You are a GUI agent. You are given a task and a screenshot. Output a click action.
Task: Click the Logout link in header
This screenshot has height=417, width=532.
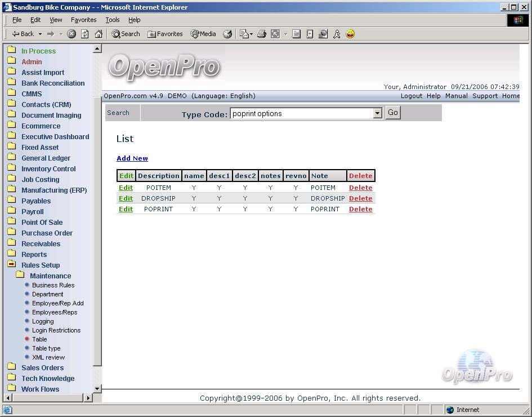(411, 96)
